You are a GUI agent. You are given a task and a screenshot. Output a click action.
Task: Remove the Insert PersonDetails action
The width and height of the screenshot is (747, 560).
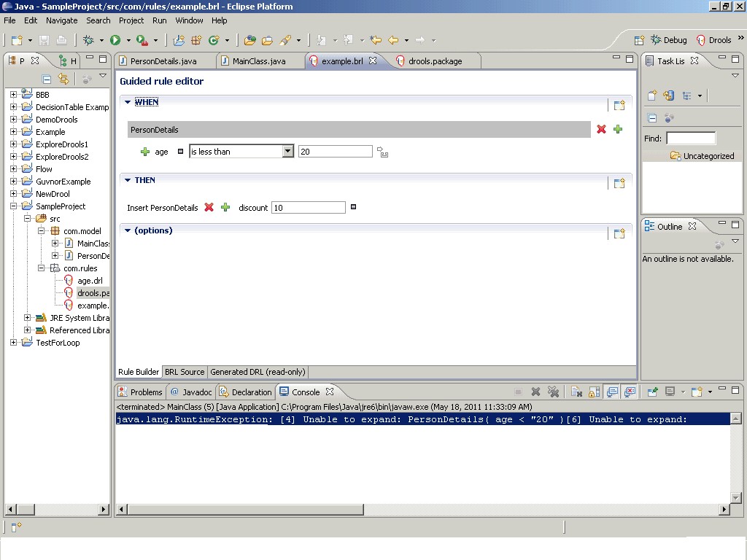pyautogui.click(x=209, y=207)
